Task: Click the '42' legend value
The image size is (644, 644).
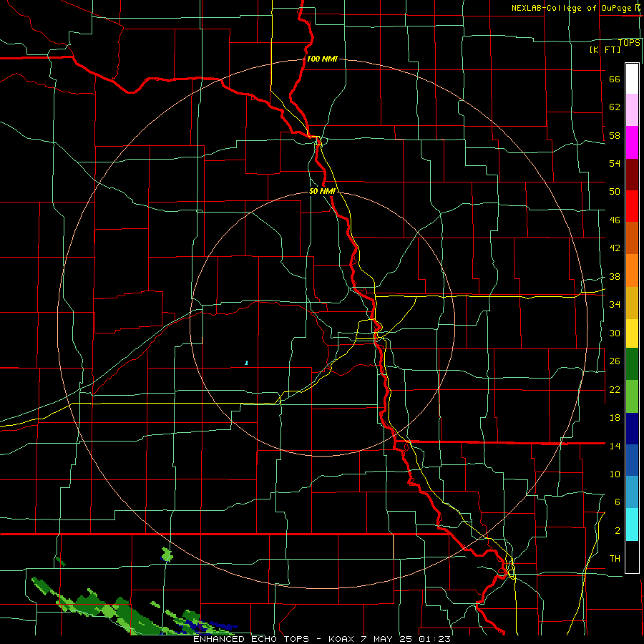Action: (x=615, y=248)
